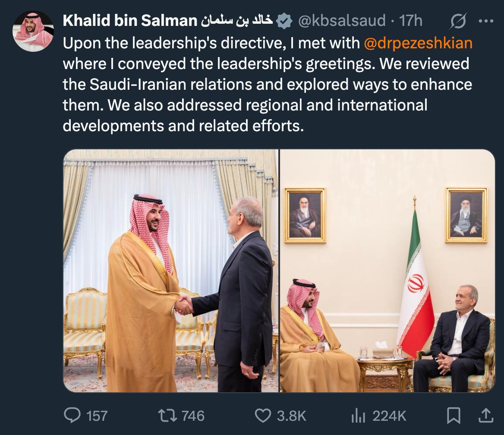The image size is (504, 435).
Task: Open the share tweet menu
Action: coord(486,415)
